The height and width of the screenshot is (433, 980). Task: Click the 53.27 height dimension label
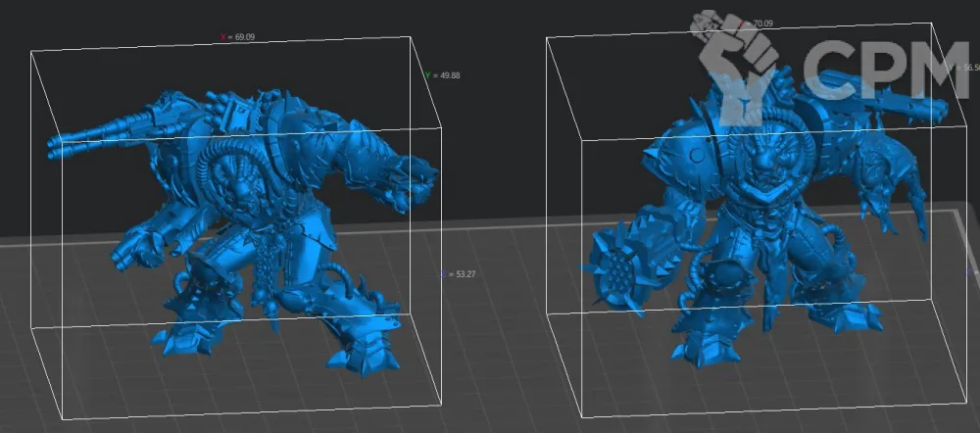[460, 274]
